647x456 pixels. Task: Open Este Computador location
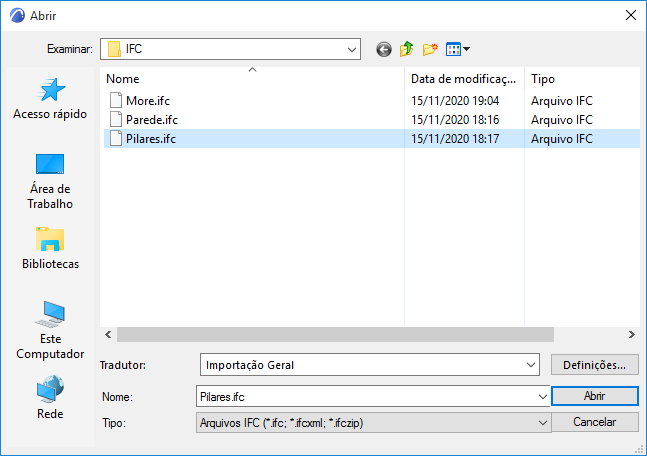50,330
